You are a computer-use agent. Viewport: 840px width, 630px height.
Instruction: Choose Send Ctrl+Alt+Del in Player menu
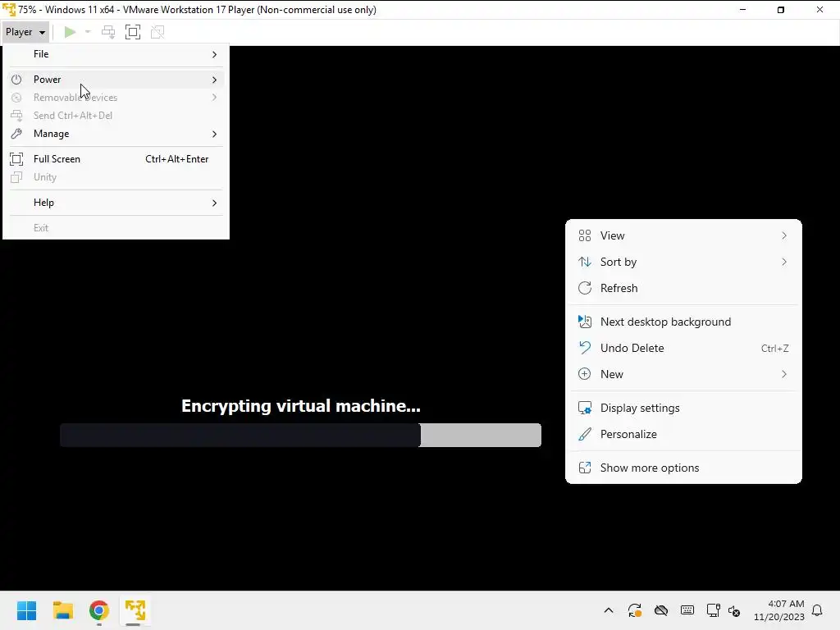[x=116, y=115]
